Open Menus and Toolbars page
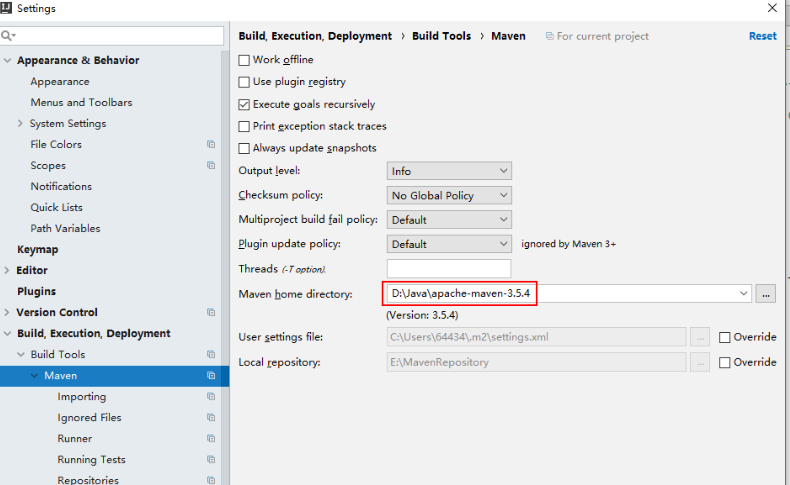790x485 pixels. (81, 102)
